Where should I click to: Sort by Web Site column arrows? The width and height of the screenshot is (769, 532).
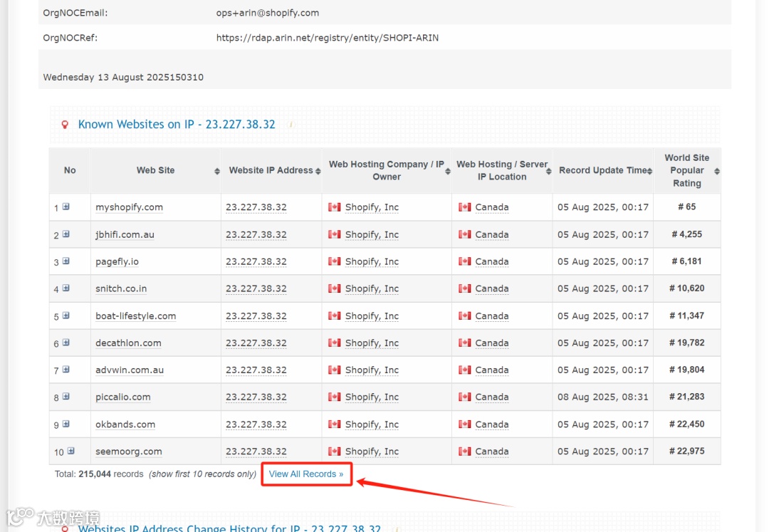216,171
